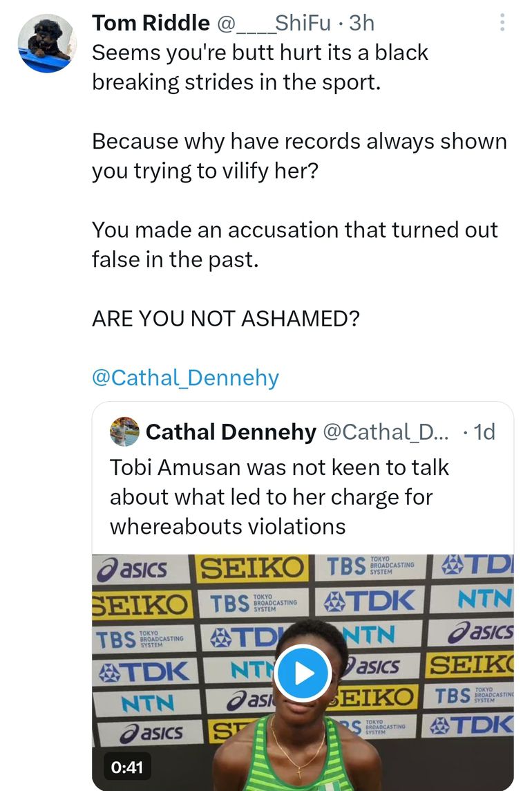Image resolution: width=532 pixels, height=791 pixels.
Task: Click the Tom Riddle display name
Action: click(151, 23)
